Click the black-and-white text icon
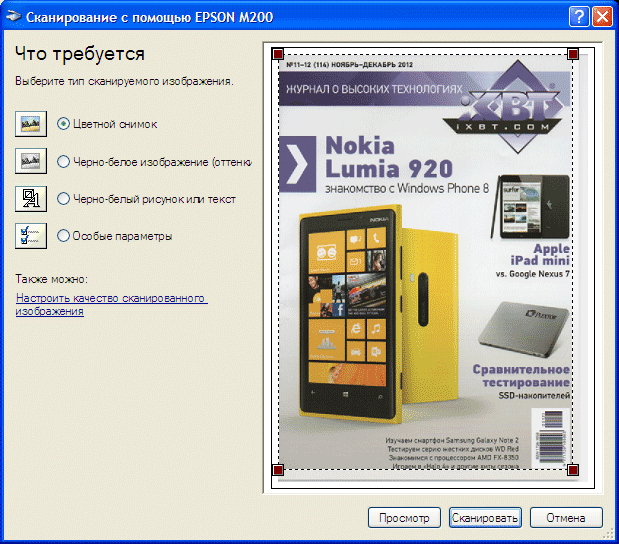This screenshot has height=544, width=619. click(x=31, y=199)
